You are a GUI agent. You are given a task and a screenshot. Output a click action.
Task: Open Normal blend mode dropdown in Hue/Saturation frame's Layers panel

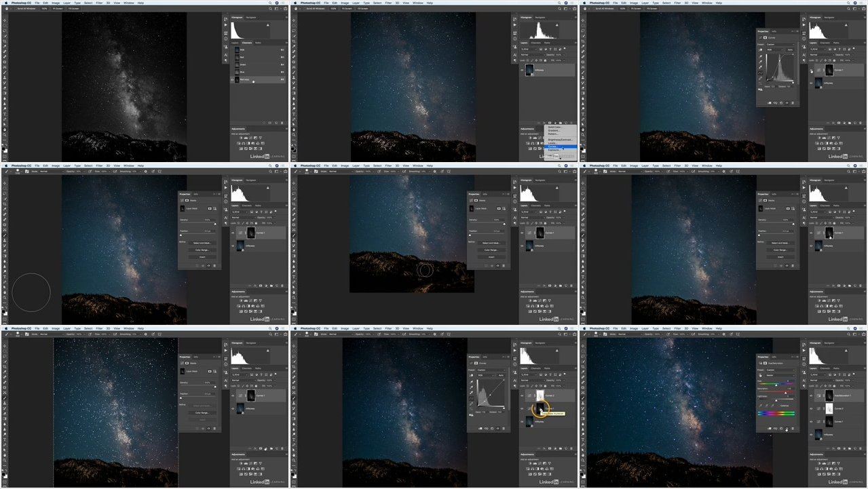(822, 380)
